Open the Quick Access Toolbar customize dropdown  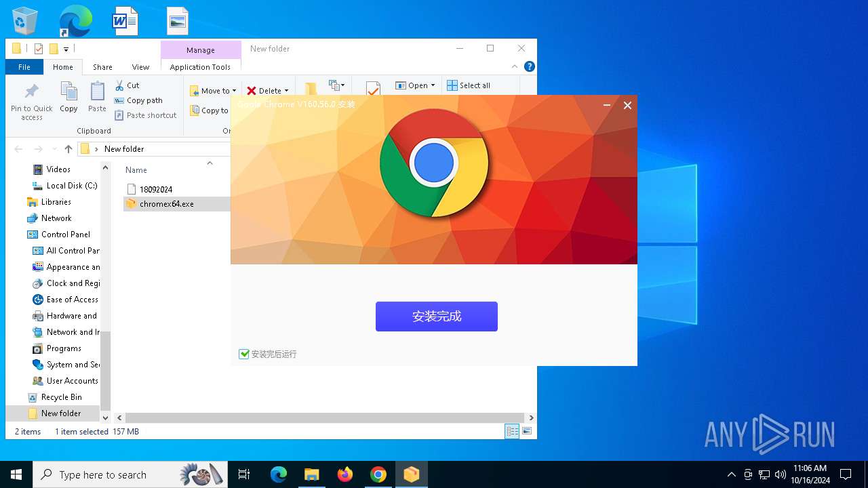66,49
